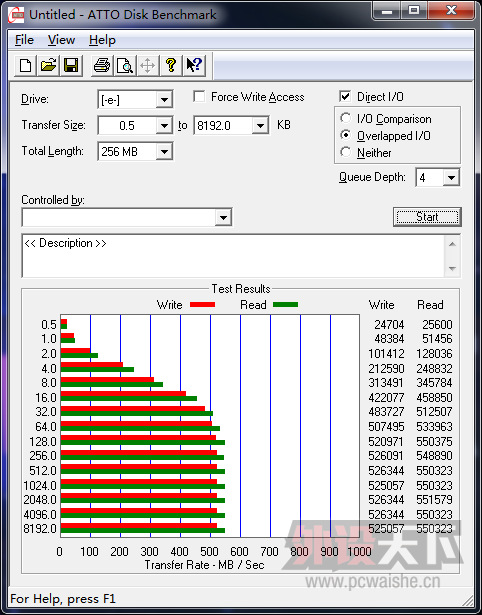482x615 pixels.
Task: Open a saved benchmark file icon
Action: click(x=48, y=65)
